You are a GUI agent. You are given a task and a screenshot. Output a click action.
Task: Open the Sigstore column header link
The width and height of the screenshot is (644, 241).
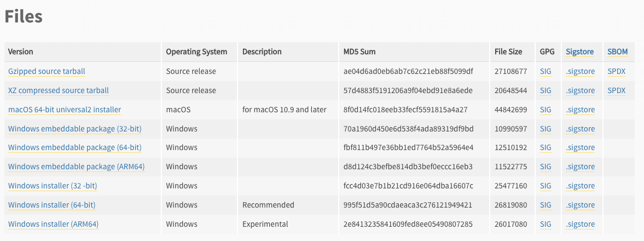pos(579,51)
